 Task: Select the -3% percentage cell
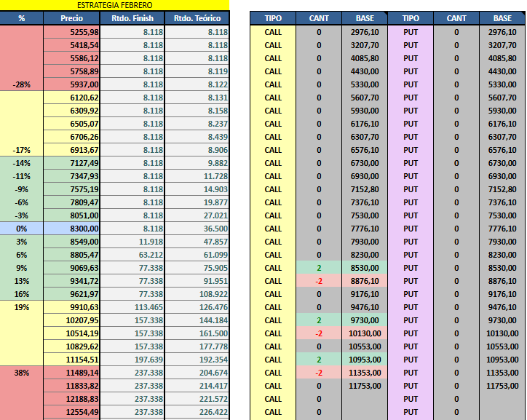pyautogui.click(x=22, y=215)
